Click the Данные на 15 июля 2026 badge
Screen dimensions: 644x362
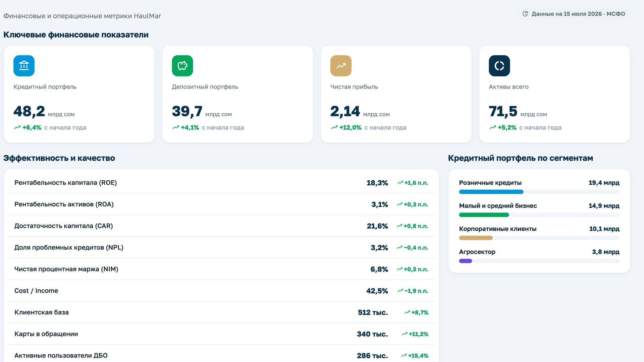(574, 14)
